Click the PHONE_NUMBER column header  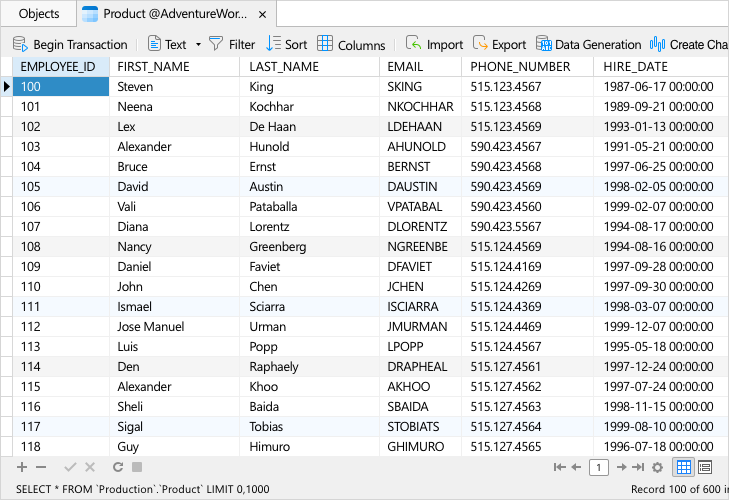click(x=527, y=67)
